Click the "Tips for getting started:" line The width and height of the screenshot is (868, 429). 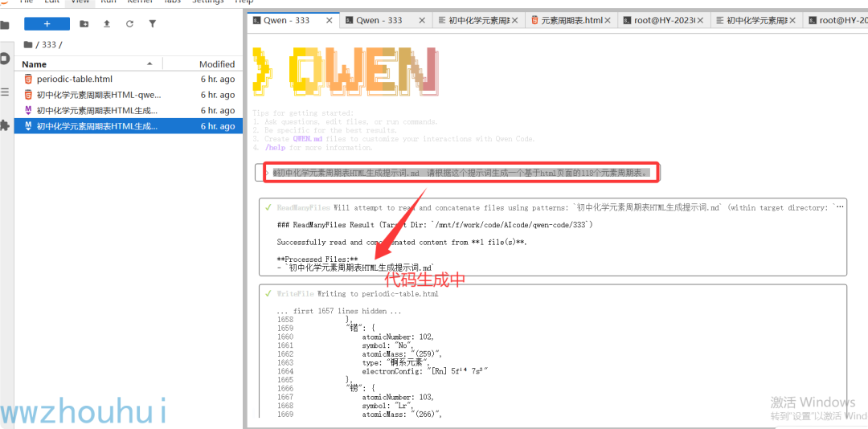click(x=303, y=113)
